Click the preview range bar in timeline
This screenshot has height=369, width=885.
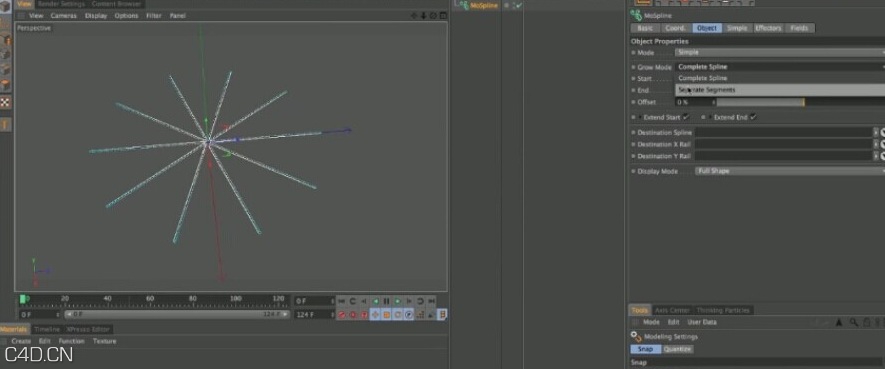click(177, 314)
